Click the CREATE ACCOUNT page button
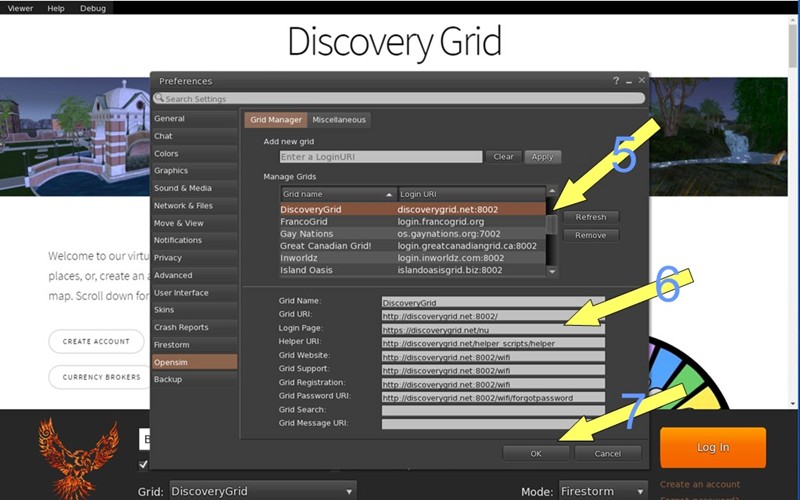This screenshot has height=500, width=800. [x=96, y=341]
